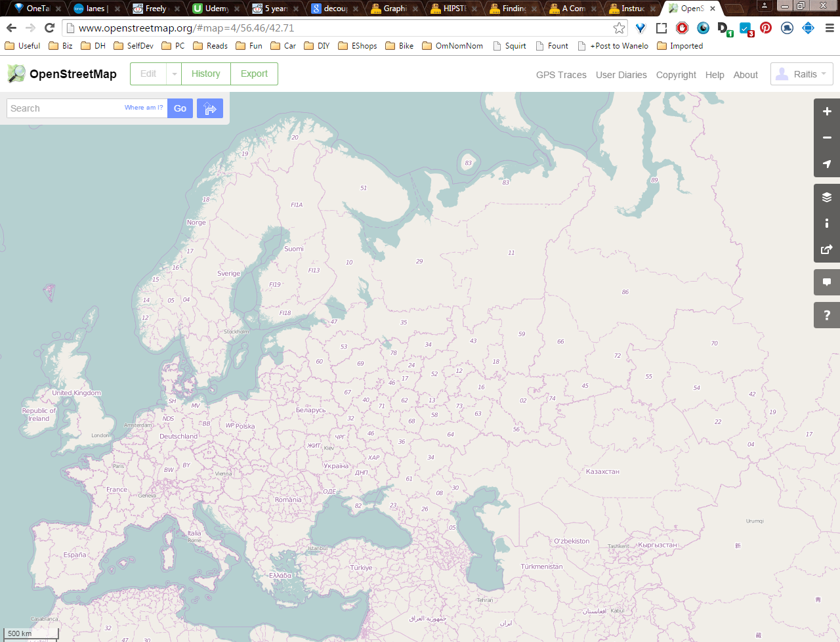Switch to the Finding browser tab
Viewport: 840px width, 642px height.
[x=514, y=9]
